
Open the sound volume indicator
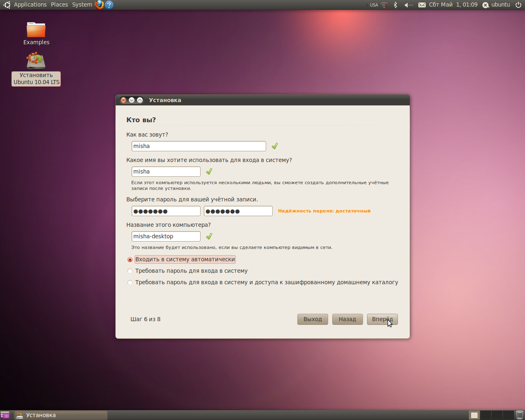click(409, 5)
